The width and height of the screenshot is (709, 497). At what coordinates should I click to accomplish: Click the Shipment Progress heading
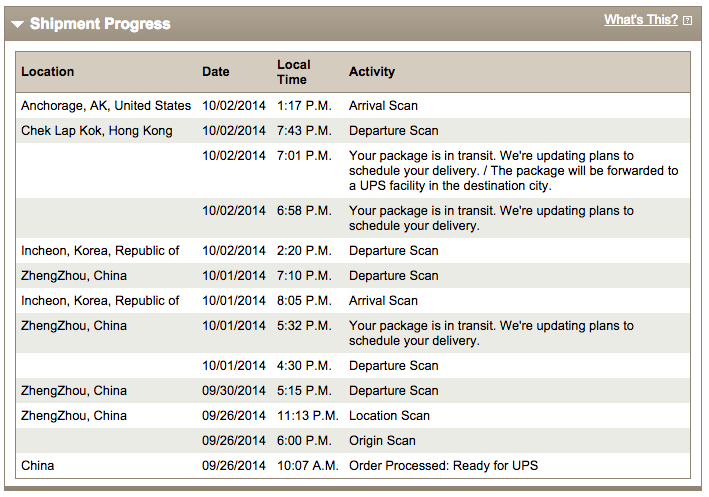(100, 24)
